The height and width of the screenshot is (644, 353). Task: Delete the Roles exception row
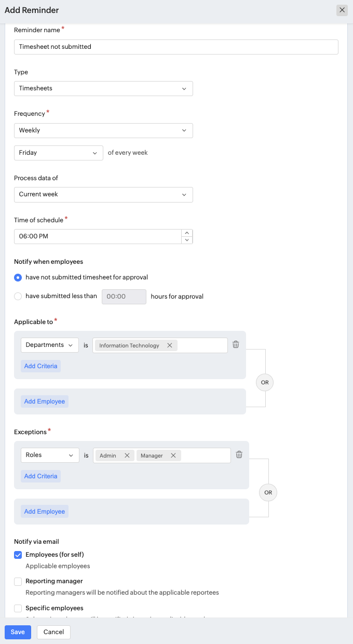(239, 454)
